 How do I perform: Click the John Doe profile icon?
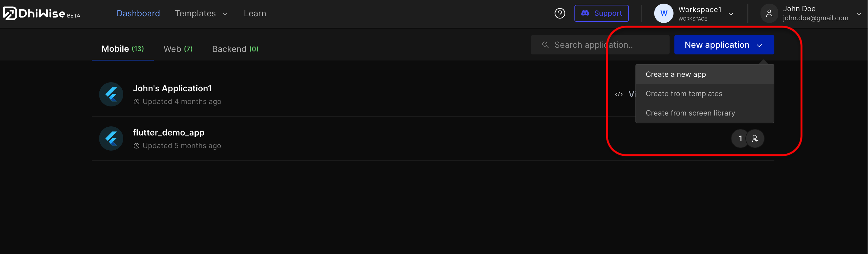tap(769, 14)
